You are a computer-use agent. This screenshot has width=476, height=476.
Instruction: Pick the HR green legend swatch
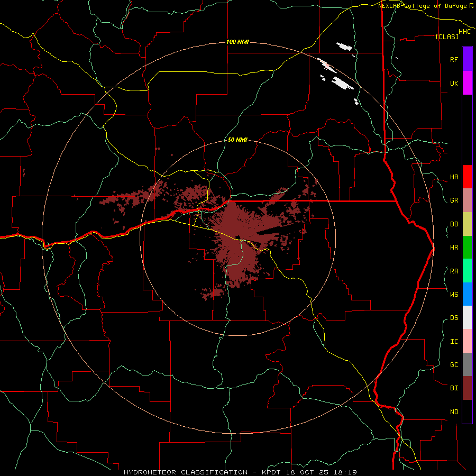click(467, 248)
